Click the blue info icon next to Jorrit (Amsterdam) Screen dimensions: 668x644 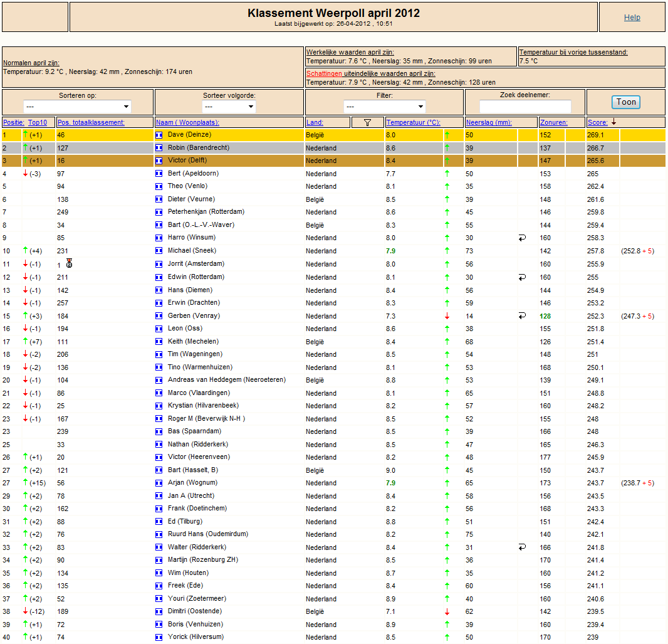pyautogui.click(x=159, y=264)
